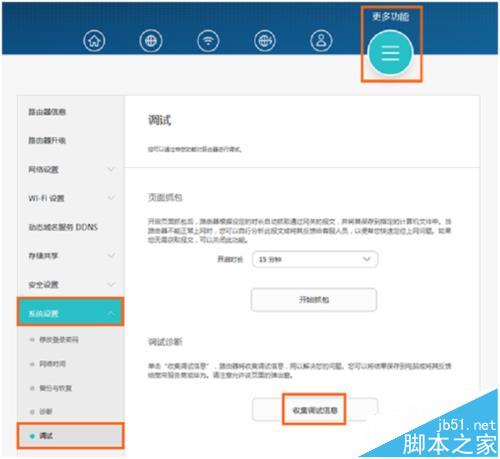The image size is (500, 459).
Task: Click the 开始抓包 button
Action: click(x=314, y=300)
